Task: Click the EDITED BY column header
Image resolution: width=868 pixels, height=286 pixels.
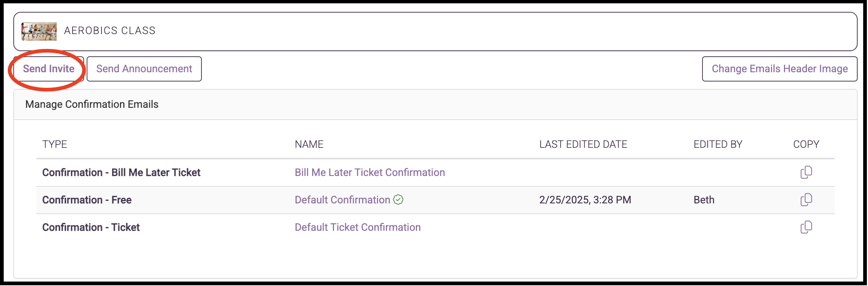Action: coord(718,144)
